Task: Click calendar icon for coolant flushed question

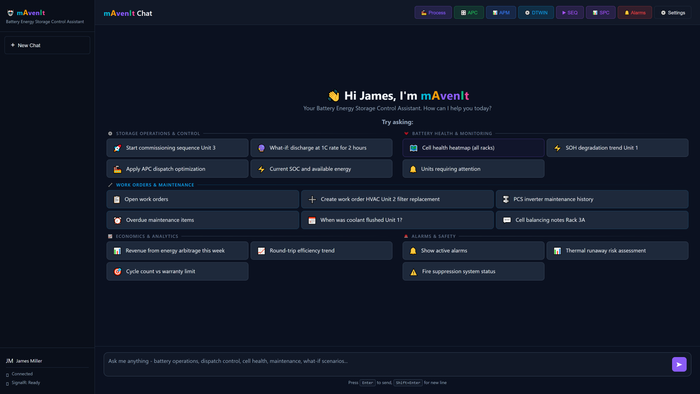Action: pyautogui.click(x=312, y=220)
